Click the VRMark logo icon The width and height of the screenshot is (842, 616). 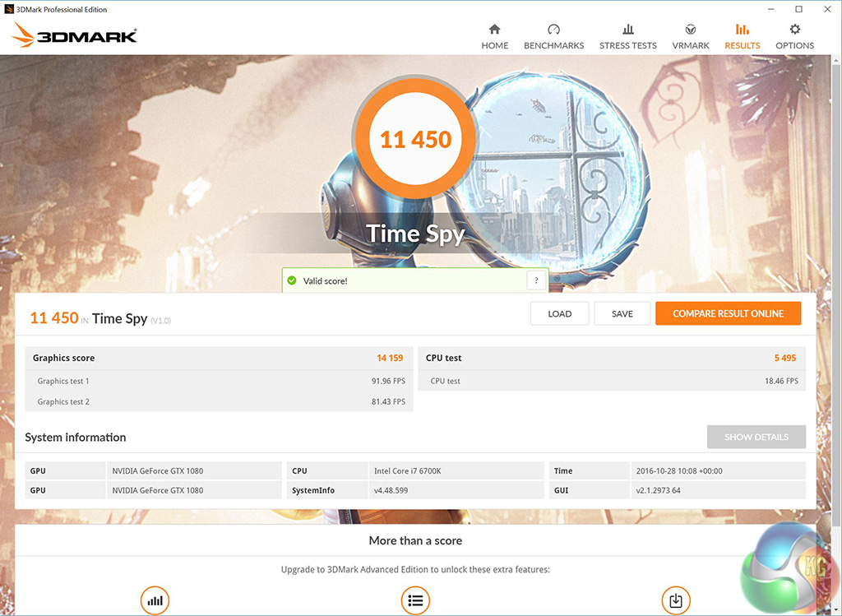[x=691, y=29]
